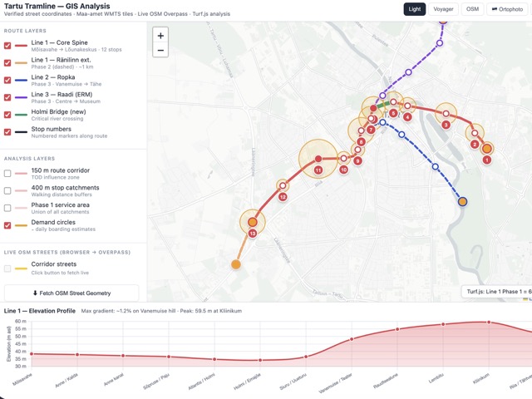Click Max gradient note above chart

[161, 311]
